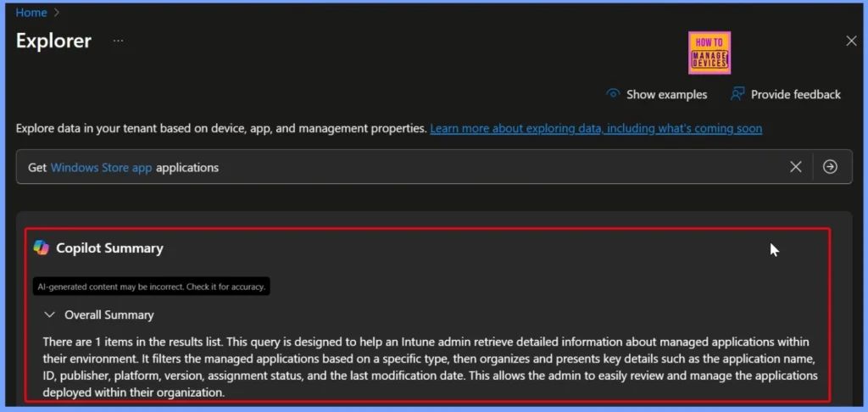Click the Provide feedback person icon
This screenshot has height=412, width=868.
pyautogui.click(x=737, y=93)
